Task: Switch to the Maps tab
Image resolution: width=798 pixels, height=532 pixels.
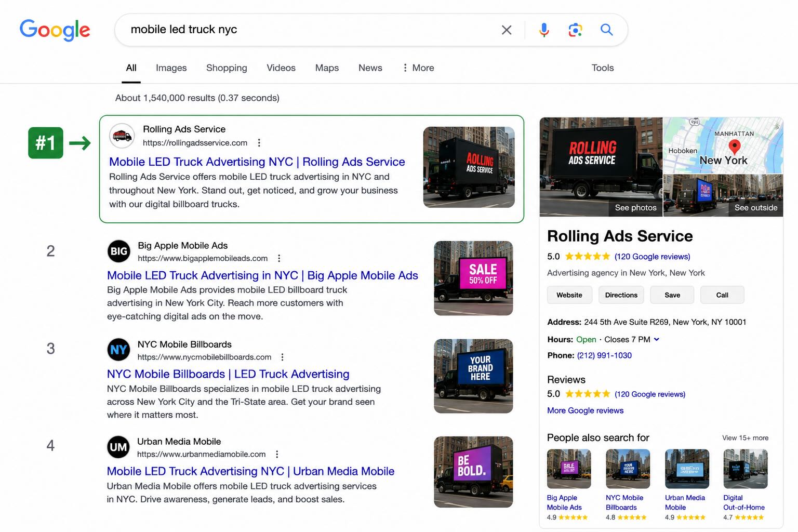Action: pyautogui.click(x=327, y=68)
